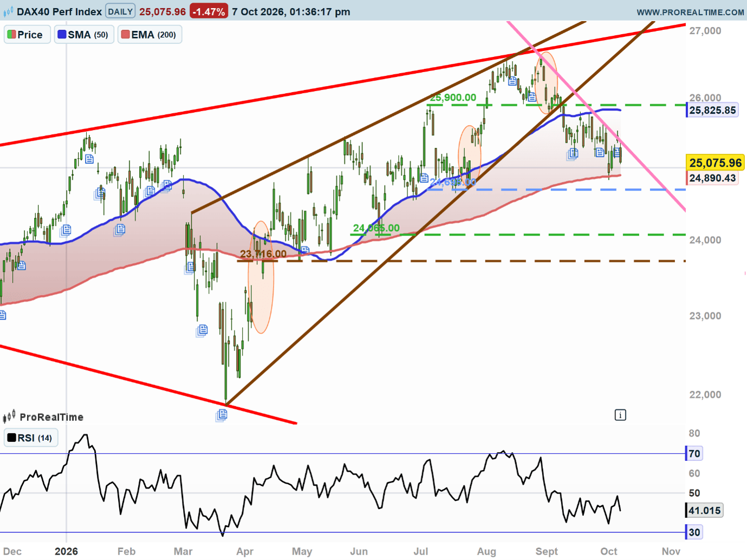Click the -1.47% change badge

(209, 11)
